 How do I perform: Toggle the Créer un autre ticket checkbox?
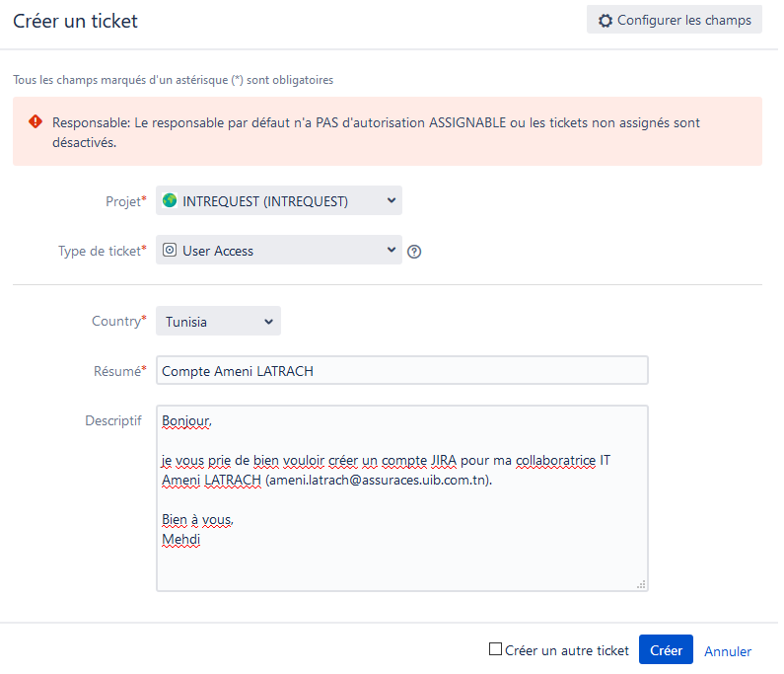[495, 649]
